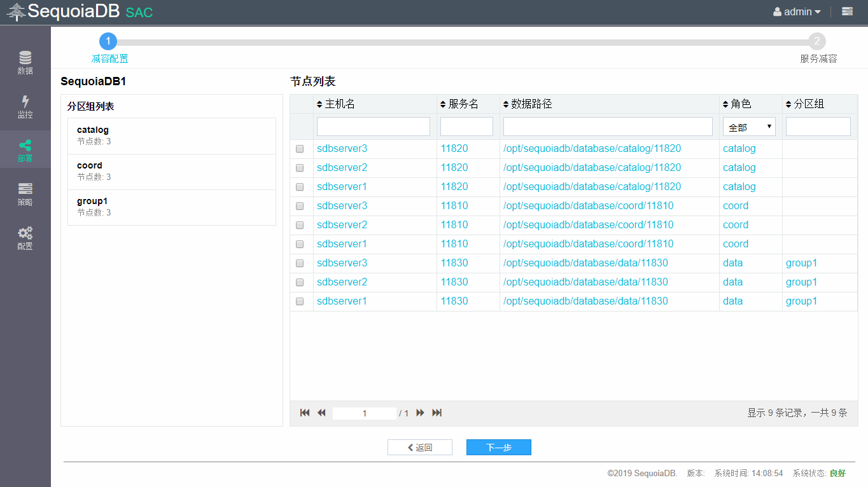Check sdbserver3 catalog 11820 row checkbox

point(300,149)
